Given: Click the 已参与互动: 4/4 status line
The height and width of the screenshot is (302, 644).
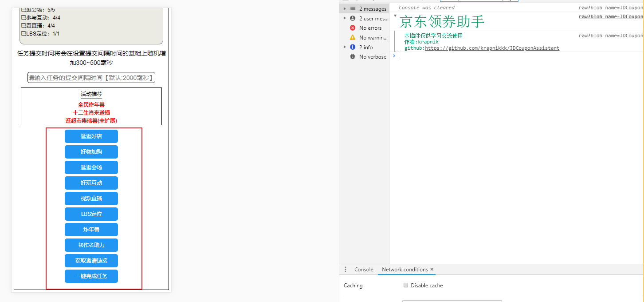Looking at the screenshot, I should tap(40, 18).
